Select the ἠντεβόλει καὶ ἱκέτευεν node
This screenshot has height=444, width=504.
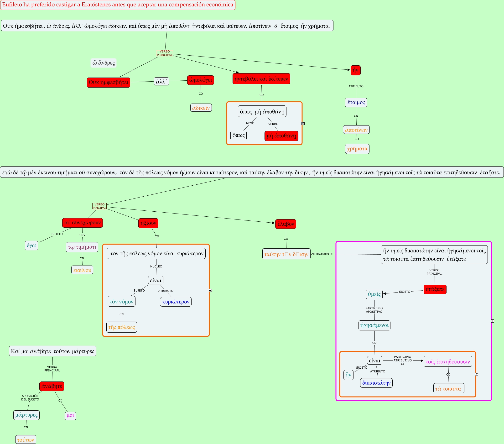(x=261, y=79)
